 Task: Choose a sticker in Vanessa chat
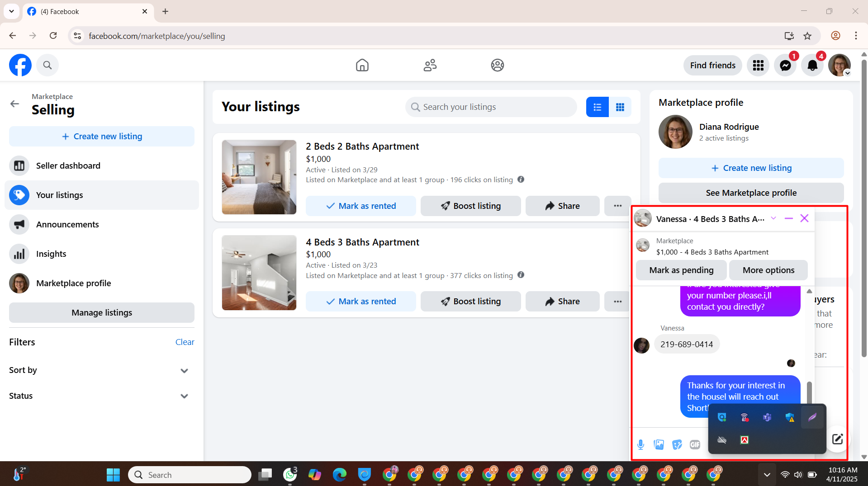[677, 444]
